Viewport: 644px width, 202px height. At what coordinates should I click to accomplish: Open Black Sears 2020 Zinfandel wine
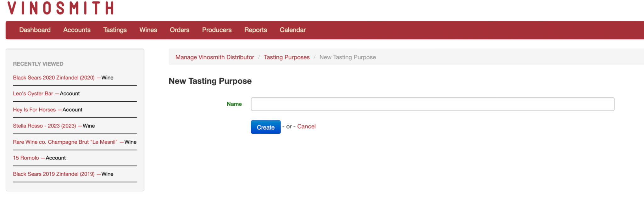pos(54,78)
